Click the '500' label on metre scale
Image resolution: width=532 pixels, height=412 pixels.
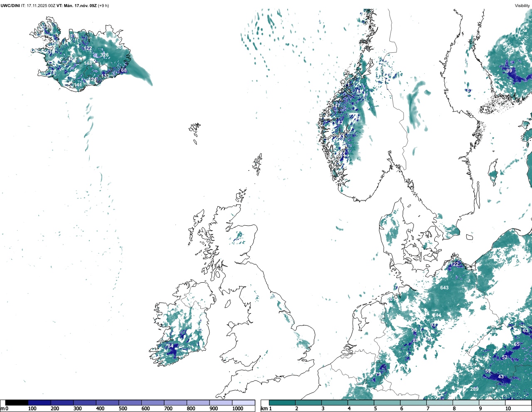coord(123,409)
